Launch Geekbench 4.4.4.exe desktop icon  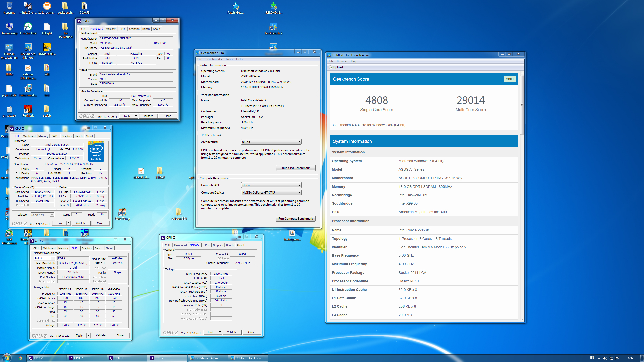28,51
